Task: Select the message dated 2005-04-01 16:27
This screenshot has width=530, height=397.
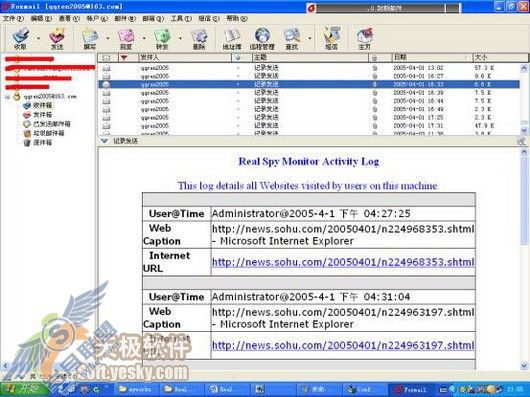Action: (x=309, y=76)
